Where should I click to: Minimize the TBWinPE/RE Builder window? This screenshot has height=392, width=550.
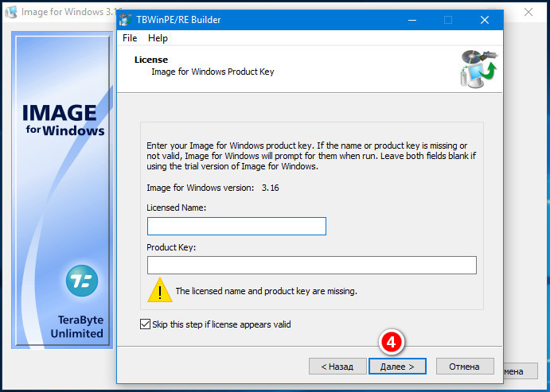click(x=412, y=20)
